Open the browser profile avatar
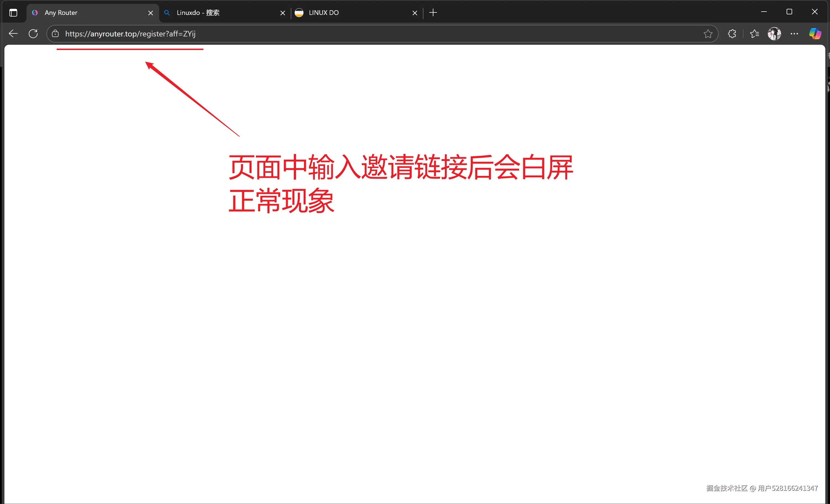830x504 pixels. coord(774,34)
